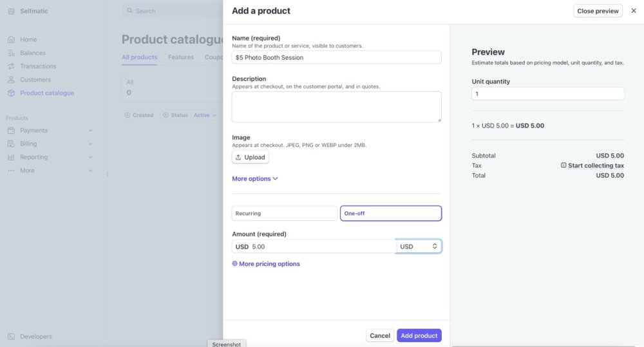Click the Home icon in sidebar
The image size is (644, 347).
[x=11, y=39]
